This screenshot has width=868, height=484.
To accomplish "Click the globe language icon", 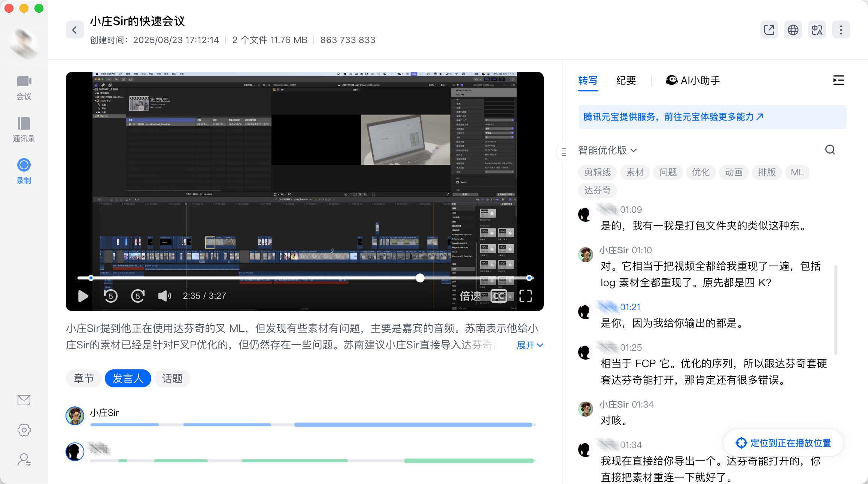I will 793,30.
